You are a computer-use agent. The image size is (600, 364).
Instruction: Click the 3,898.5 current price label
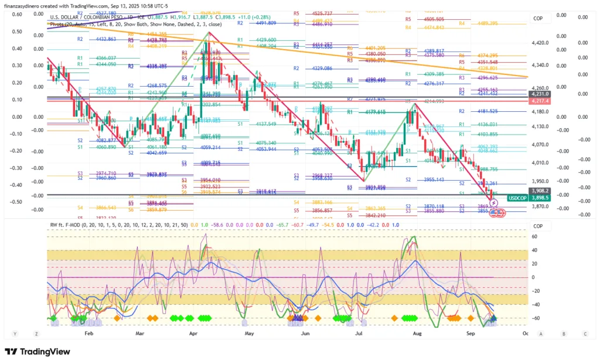click(540, 198)
